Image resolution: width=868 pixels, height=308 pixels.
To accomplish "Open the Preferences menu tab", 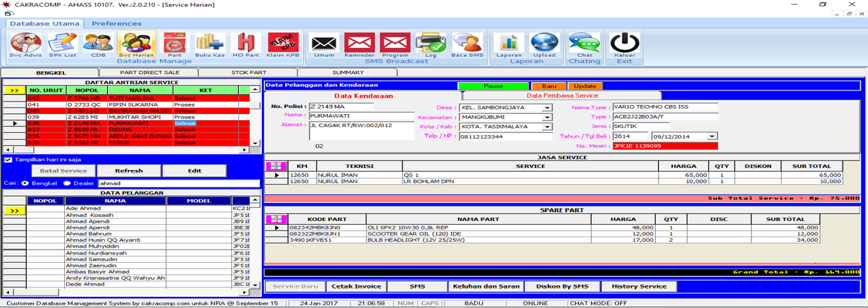I will coord(117,24).
